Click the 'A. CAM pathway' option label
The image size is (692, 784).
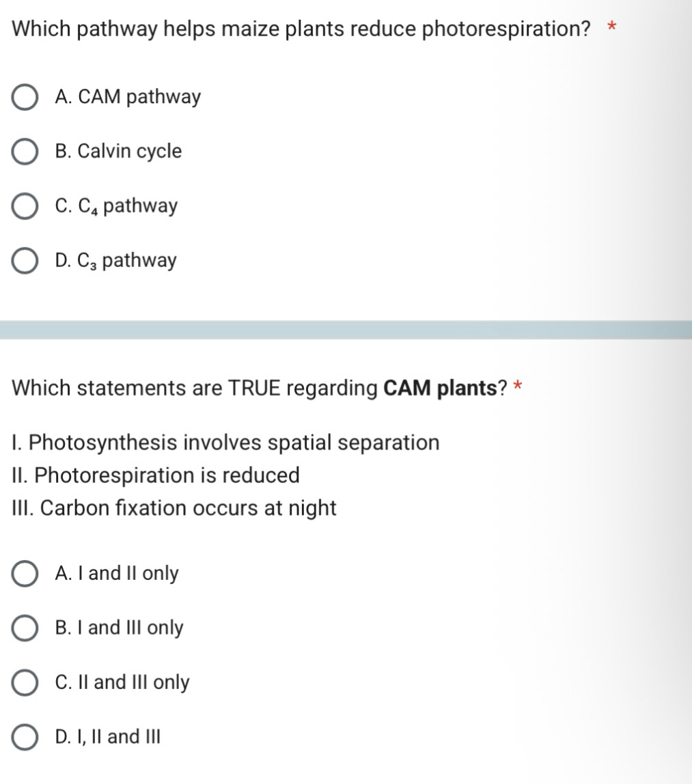pos(128,97)
